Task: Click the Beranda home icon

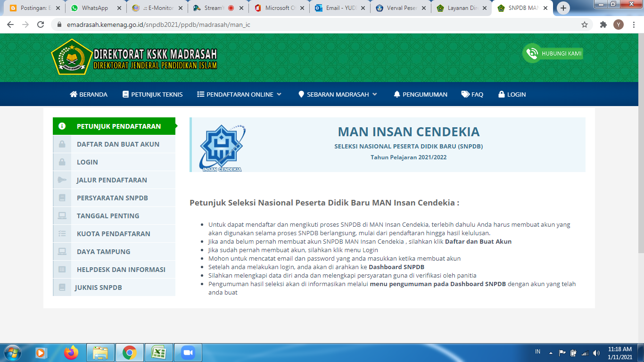Action: 74,94
